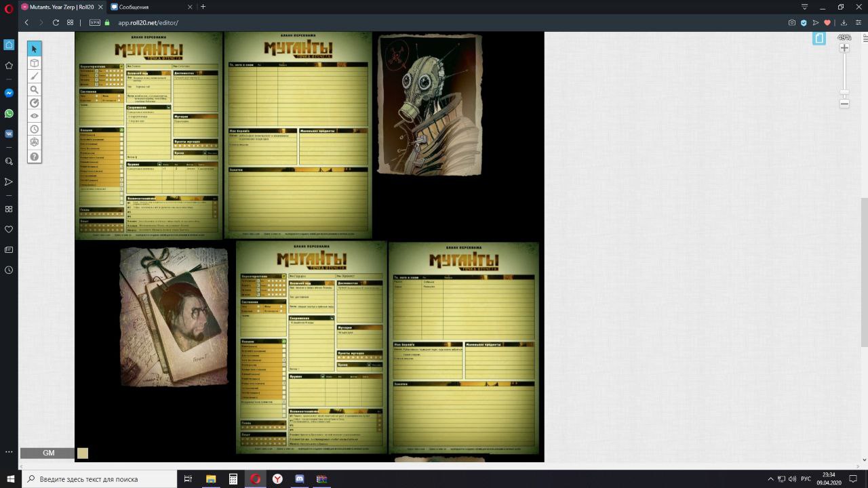Open the Opera main menu logo
The height and width of the screenshot is (488, 868).
pyautogui.click(x=9, y=7)
